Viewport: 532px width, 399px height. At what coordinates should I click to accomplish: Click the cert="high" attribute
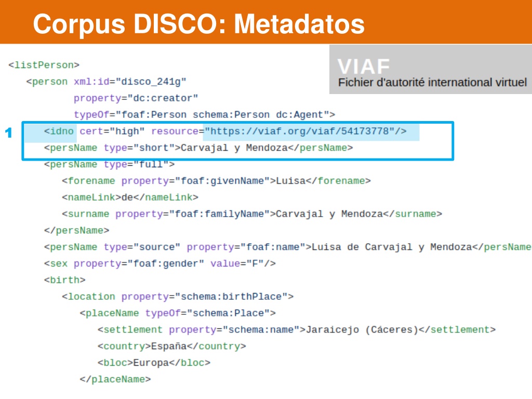coord(112,131)
